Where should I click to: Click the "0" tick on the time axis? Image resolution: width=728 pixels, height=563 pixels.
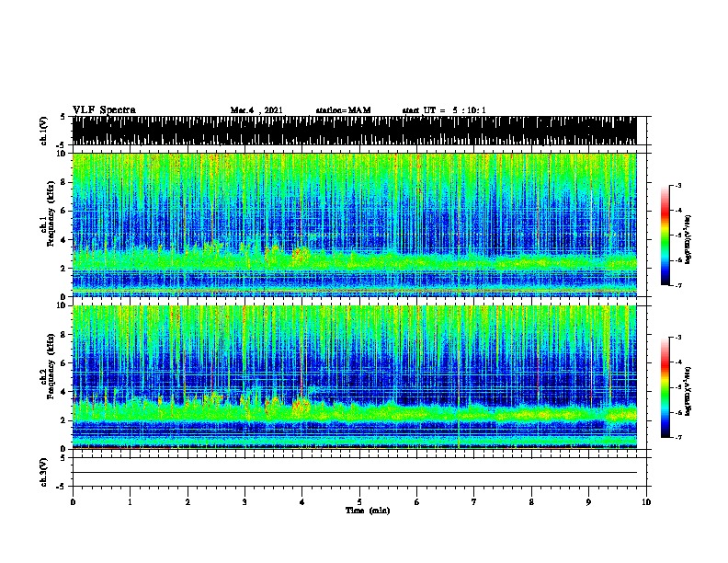point(73,502)
